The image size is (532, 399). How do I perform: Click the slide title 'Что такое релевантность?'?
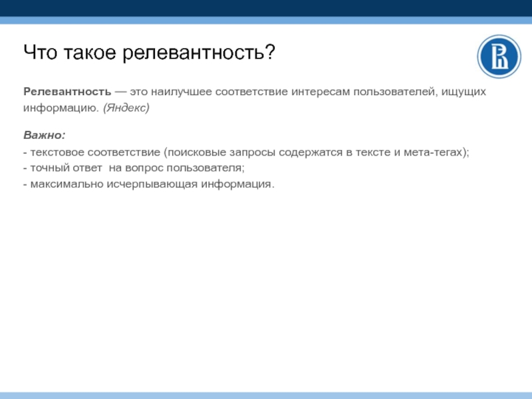coord(149,53)
